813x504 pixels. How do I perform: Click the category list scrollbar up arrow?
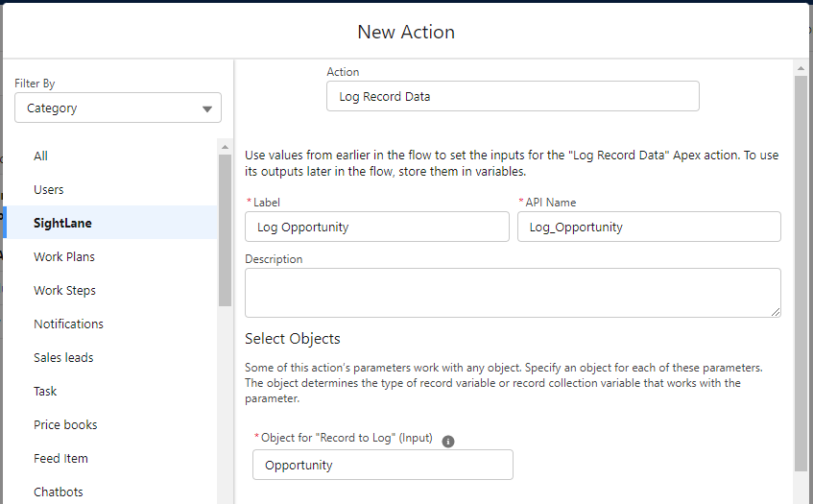(225, 147)
